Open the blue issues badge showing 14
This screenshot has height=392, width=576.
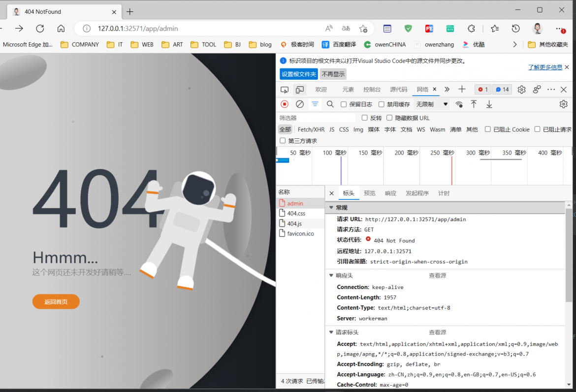tap(502, 90)
